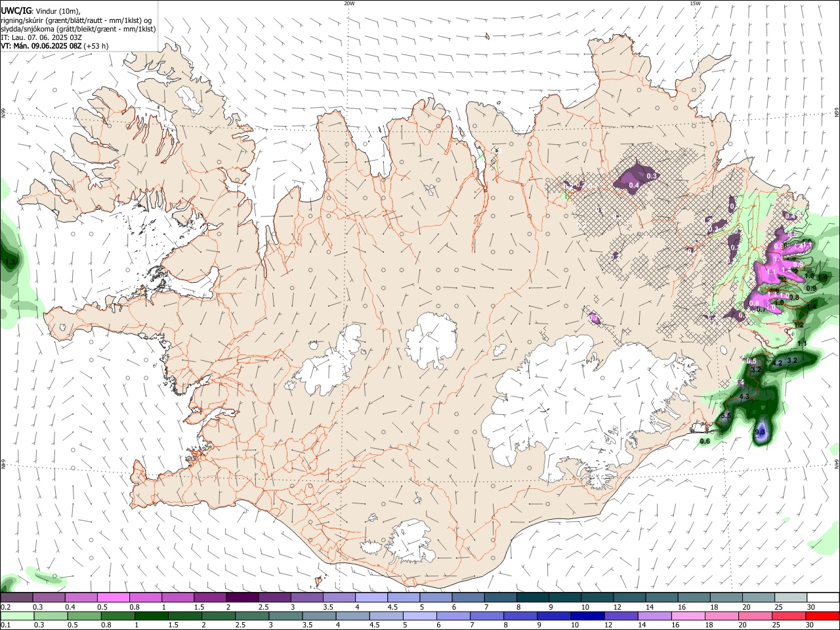Click the 'UWC/IG: Vindur (10m)' title text
Screen dimensions: 840x630
click(41, 11)
